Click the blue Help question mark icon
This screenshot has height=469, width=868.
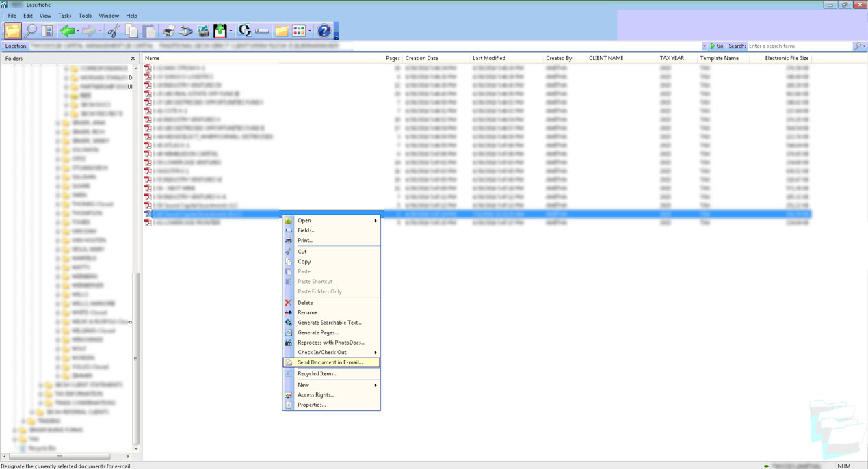coord(324,31)
